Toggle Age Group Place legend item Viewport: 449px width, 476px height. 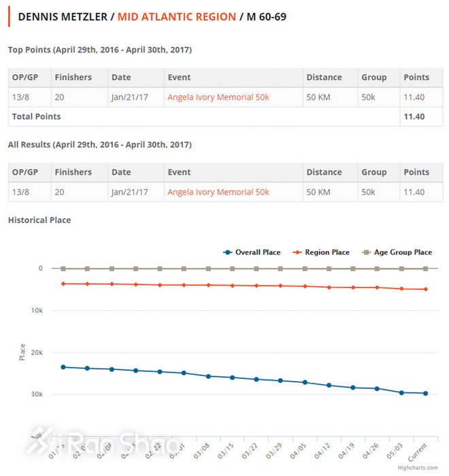[402, 252]
